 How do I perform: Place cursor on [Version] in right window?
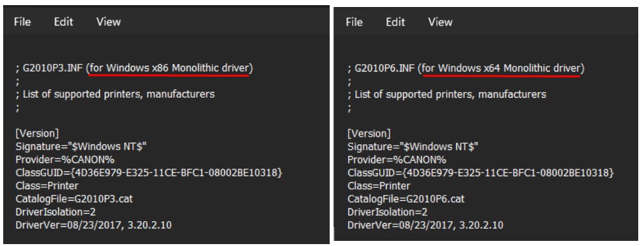[x=369, y=134]
